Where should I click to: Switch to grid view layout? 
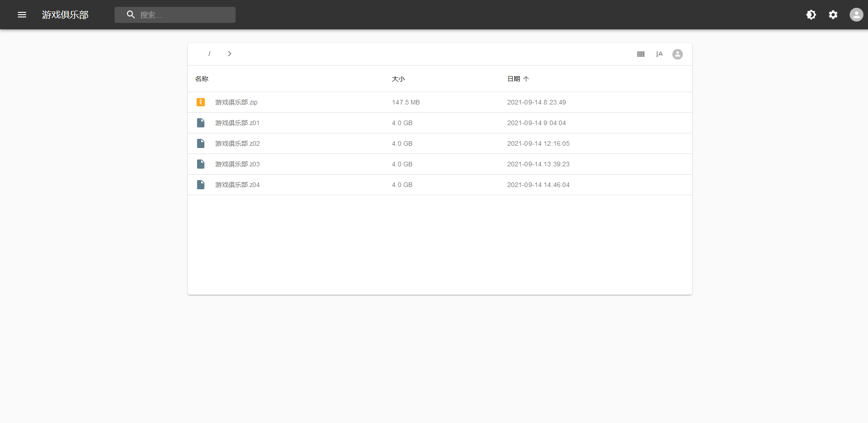point(641,54)
